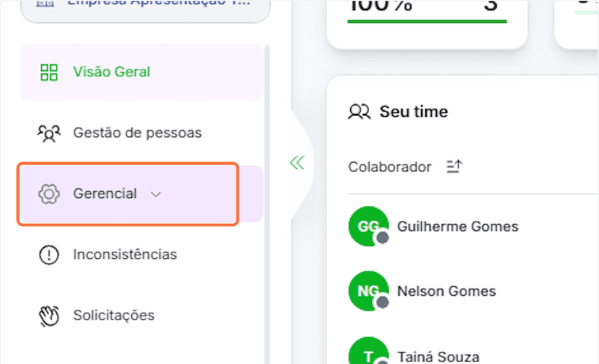Image resolution: width=599 pixels, height=364 pixels.
Task: Click the Gestão de pessoas people icon
Action: tap(49, 133)
